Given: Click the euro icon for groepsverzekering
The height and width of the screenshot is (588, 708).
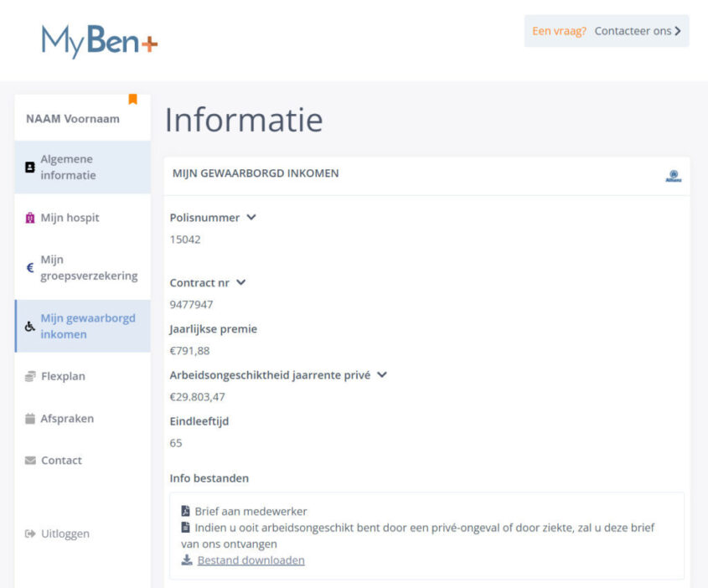Looking at the screenshot, I should 30,268.
